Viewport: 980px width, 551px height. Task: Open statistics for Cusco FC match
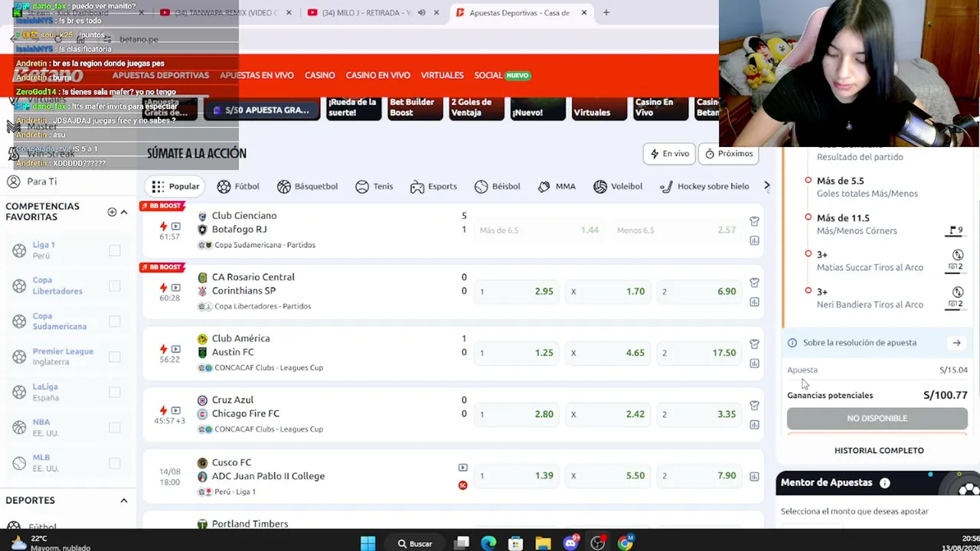pyautogui.click(x=754, y=476)
